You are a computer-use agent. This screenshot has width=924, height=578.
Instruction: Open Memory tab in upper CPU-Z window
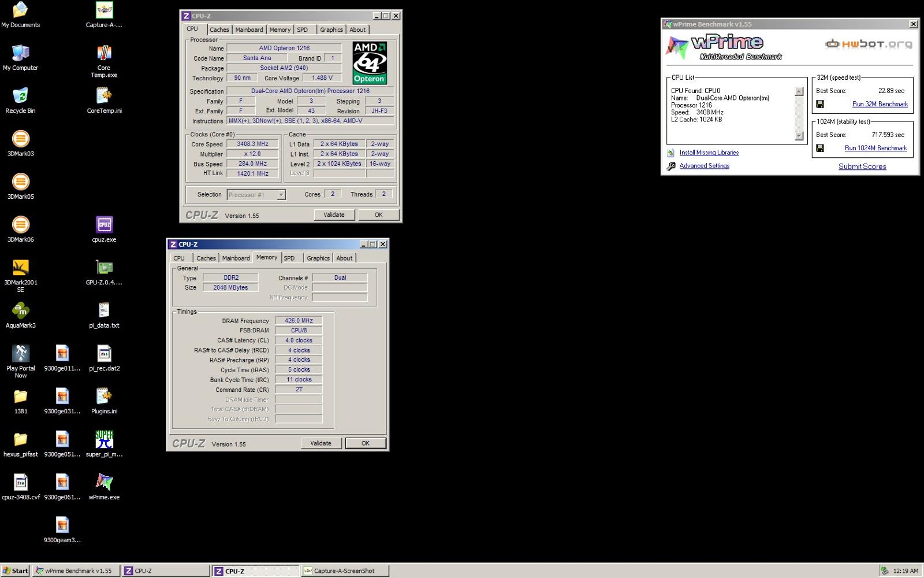coord(280,29)
